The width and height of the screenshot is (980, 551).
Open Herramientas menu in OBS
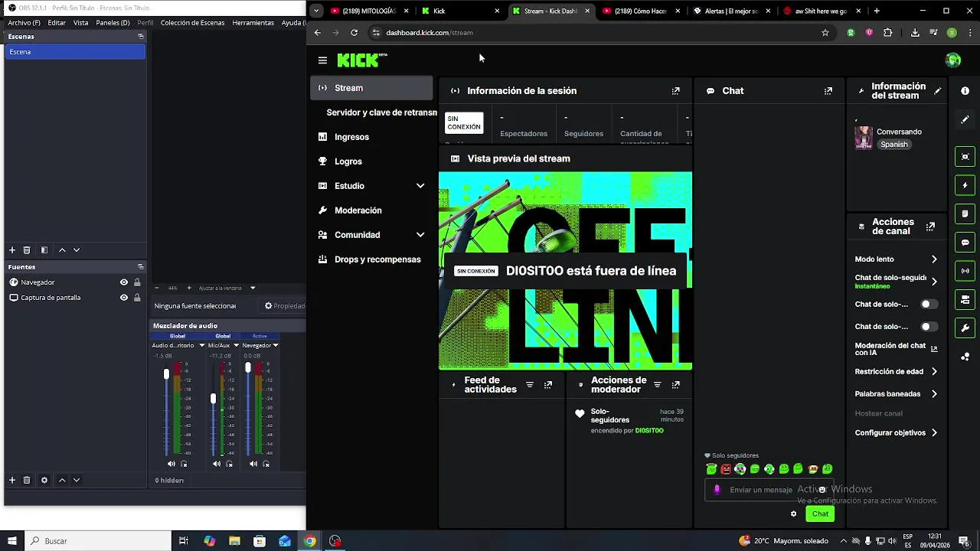pos(253,23)
